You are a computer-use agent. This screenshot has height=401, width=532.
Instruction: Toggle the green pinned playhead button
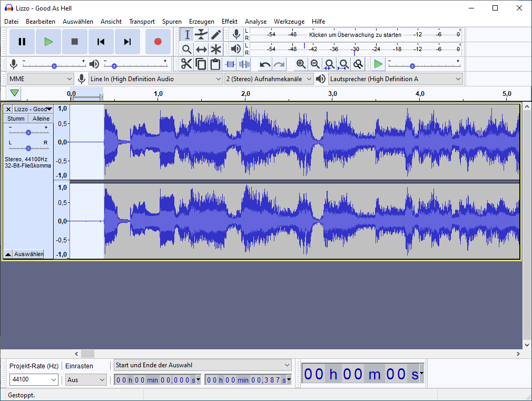(x=15, y=93)
